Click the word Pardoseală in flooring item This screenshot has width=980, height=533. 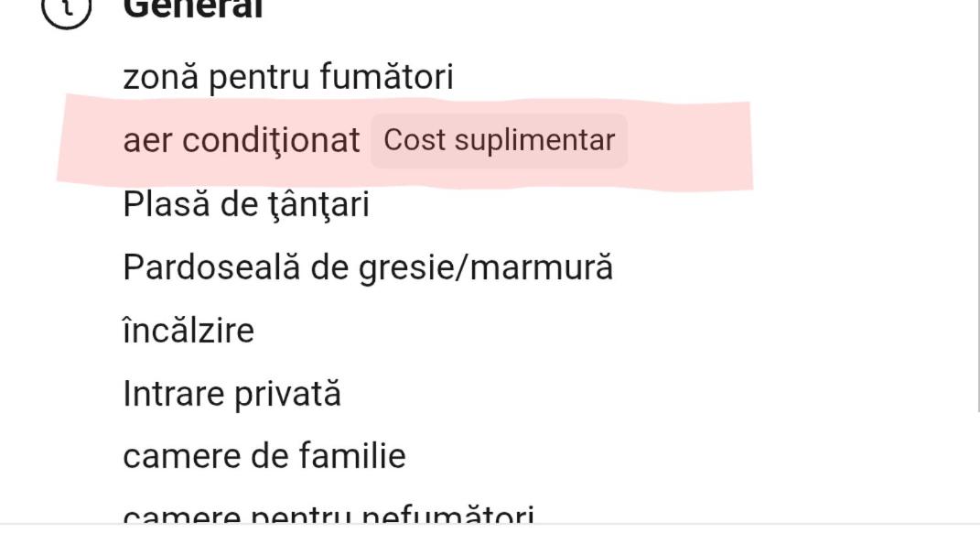(x=211, y=267)
